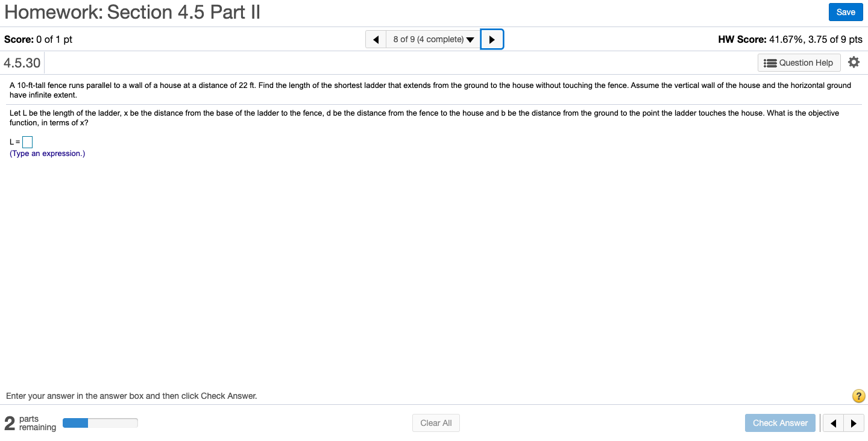Click the Score: 0 of 1 pt label
This screenshot has width=868, height=441.
pos(38,40)
